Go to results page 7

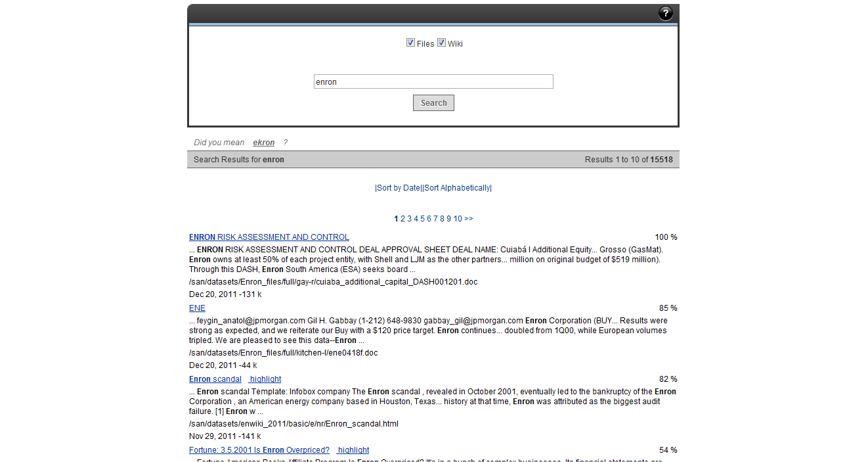point(436,219)
